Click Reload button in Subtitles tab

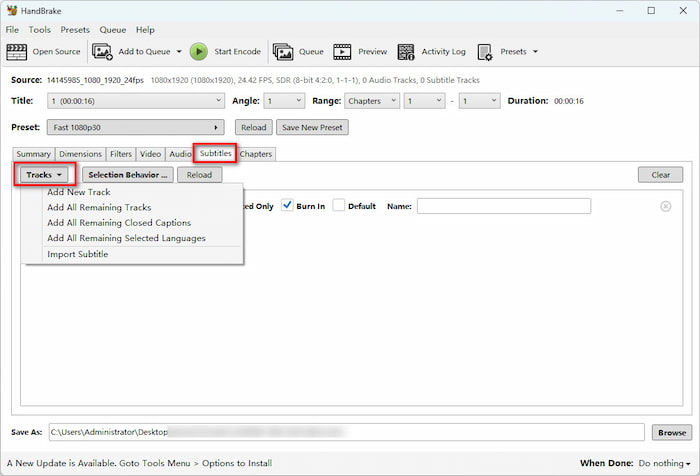(199, 175)
